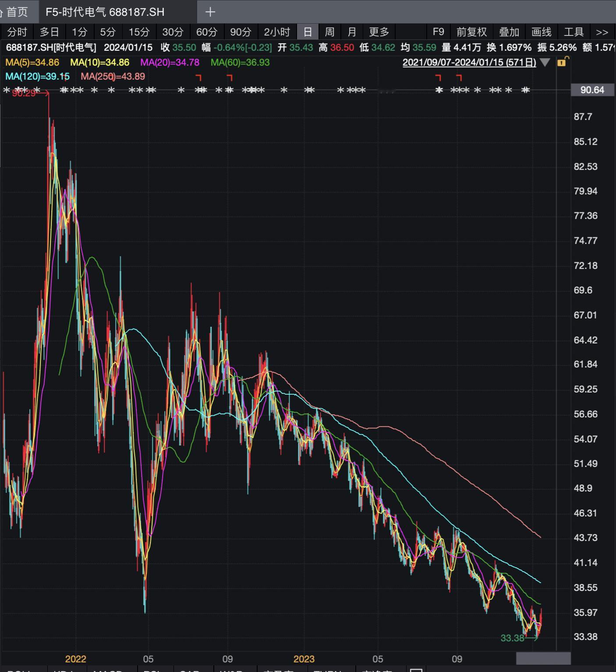Click the 61.84 price axis label

586,364
